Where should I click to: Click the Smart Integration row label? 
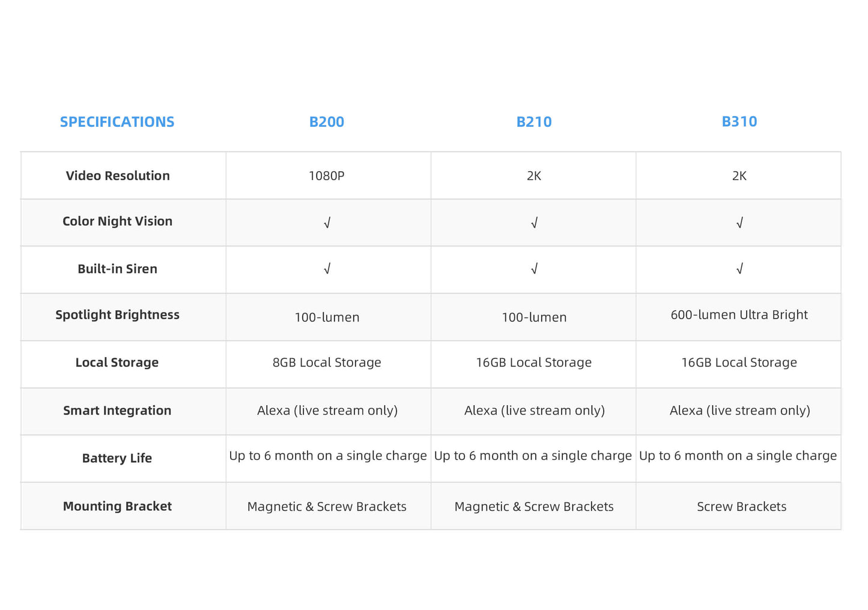[117, 410]
